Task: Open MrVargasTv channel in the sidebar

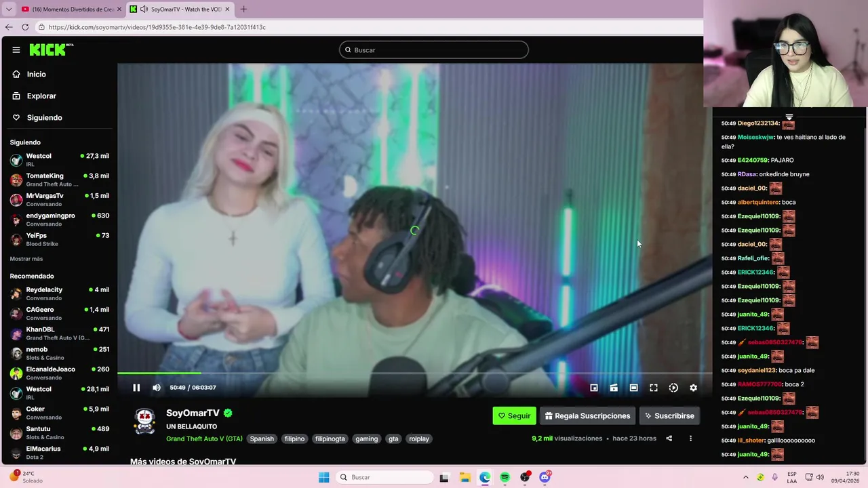Action: point(60,199)
